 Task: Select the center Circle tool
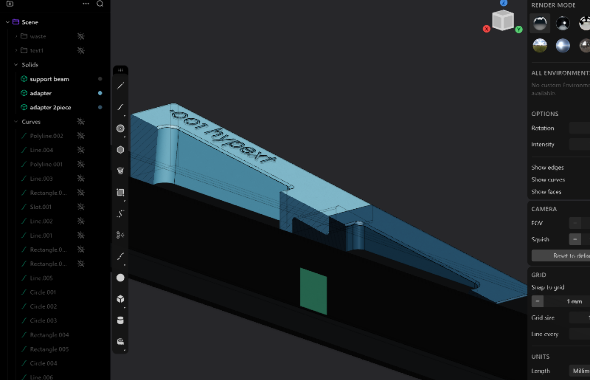pos(120,128)
